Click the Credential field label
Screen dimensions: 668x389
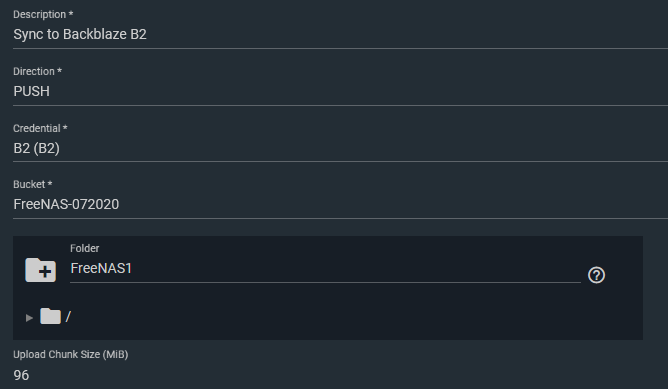(40, 128)
